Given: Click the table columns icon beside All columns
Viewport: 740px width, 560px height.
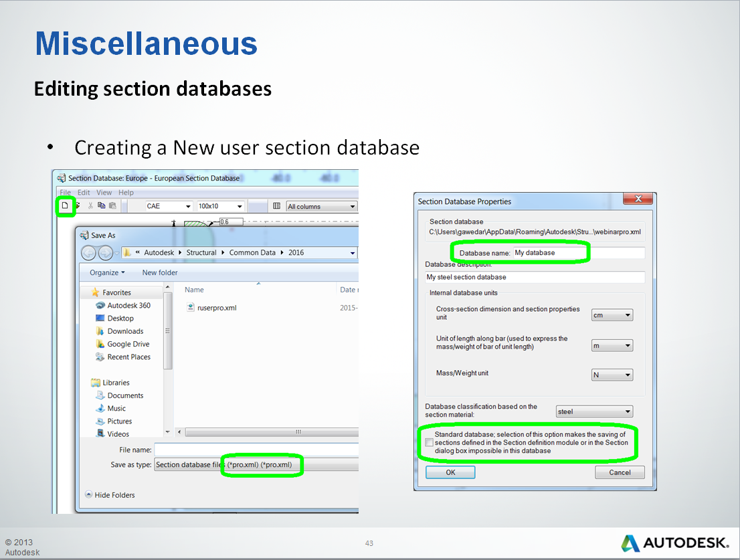Looking at the screenshot, I should (277, 205).
